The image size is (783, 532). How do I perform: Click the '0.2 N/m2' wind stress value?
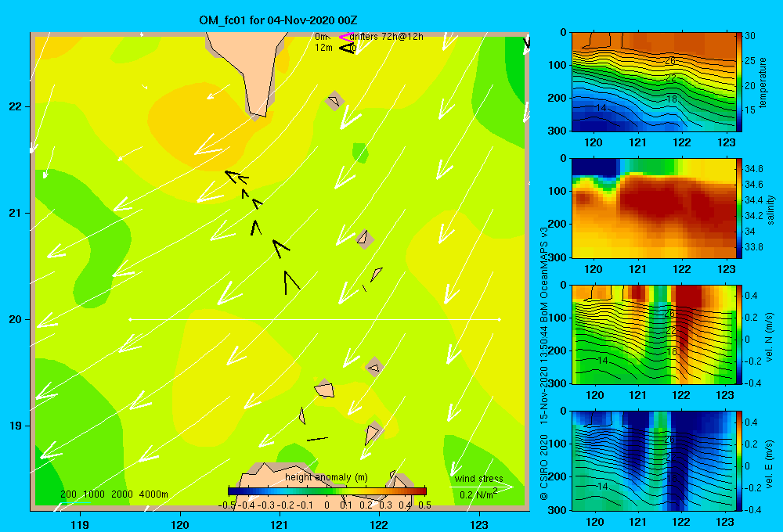tap(478, 494)
